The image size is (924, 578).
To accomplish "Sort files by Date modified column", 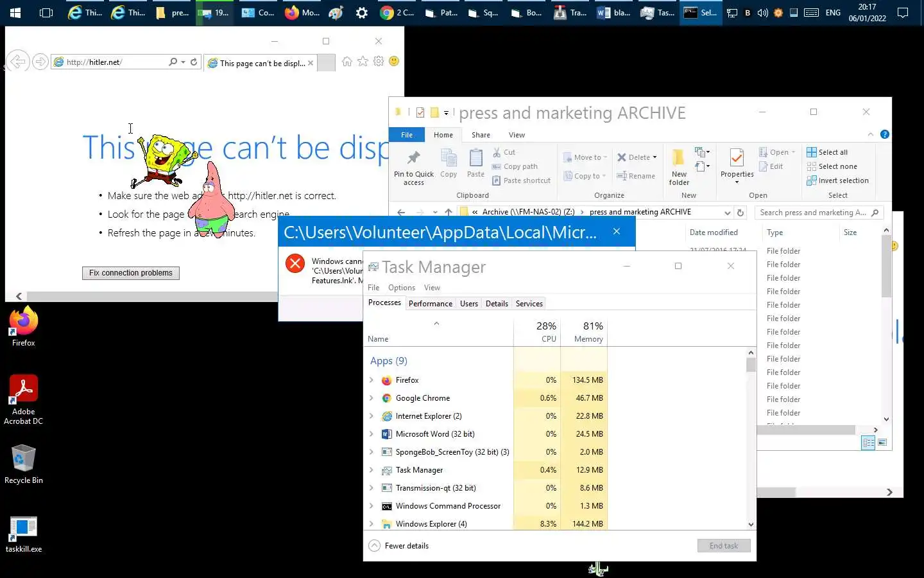I will pyautogui.click(x=714, y=232).
